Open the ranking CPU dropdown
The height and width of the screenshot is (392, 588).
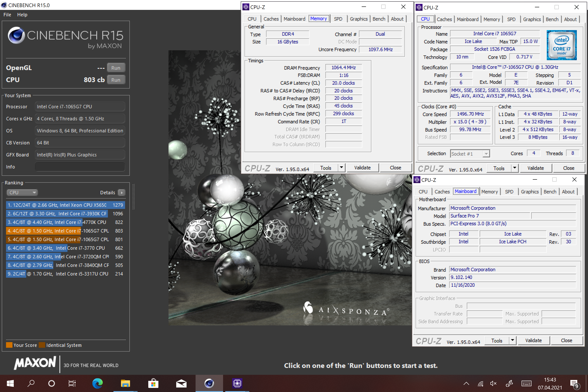[x=22, y=193]
